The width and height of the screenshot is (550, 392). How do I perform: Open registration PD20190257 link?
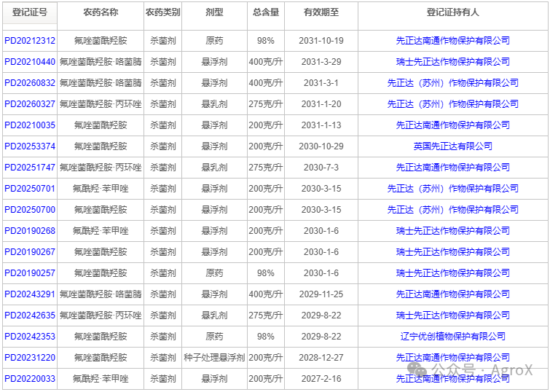30,273
